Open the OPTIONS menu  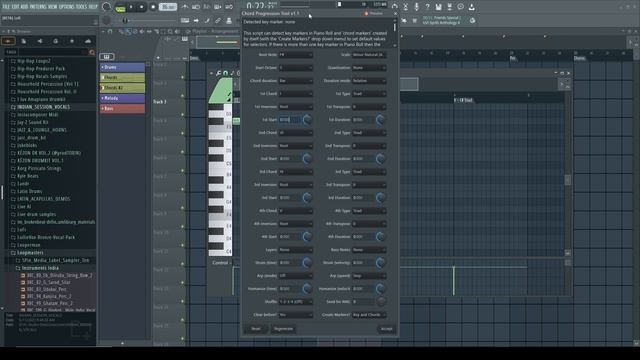click(67, 7)
